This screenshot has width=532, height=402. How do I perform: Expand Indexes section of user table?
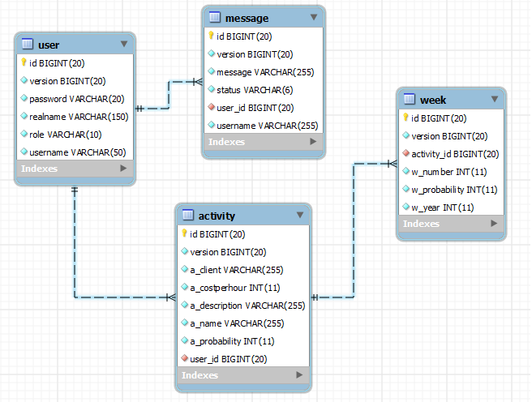[123, 168]
